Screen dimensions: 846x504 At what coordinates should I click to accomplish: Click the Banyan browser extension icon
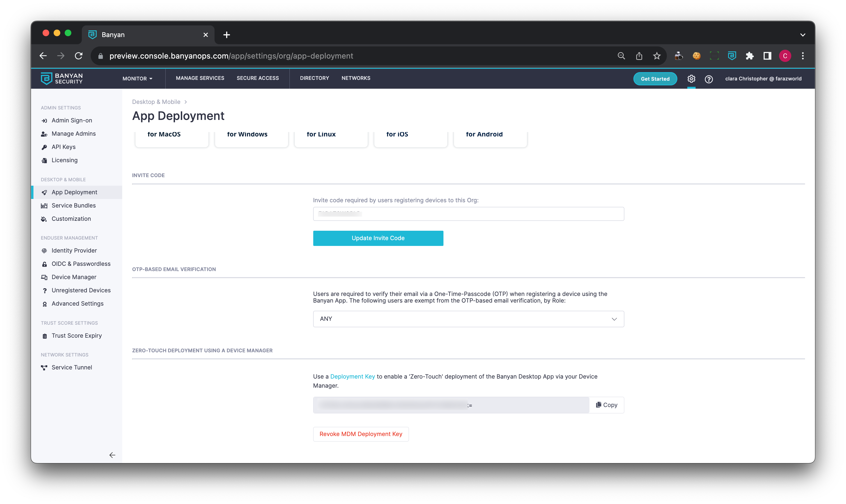tap(732, 56)
